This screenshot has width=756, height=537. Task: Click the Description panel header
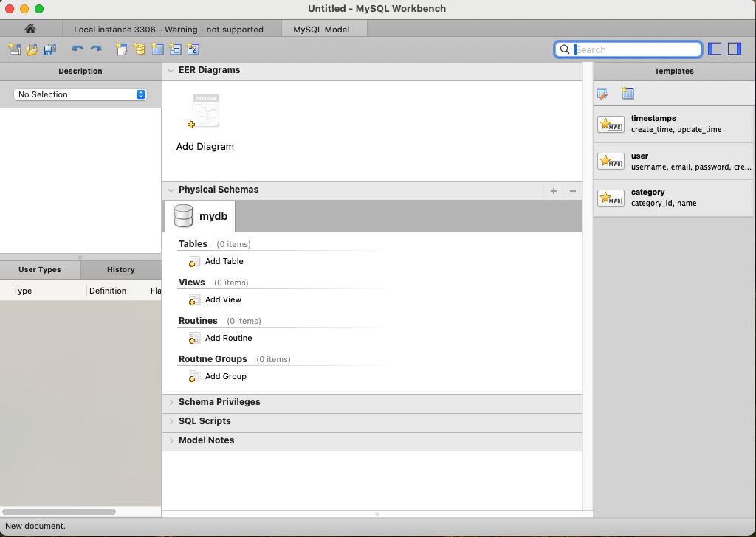pyautogui.click(x=80, y=71)
